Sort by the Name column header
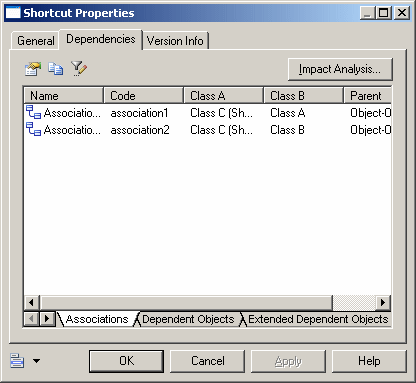The height and width of the screenshot is (383, 416). click(x=63, y=96)
